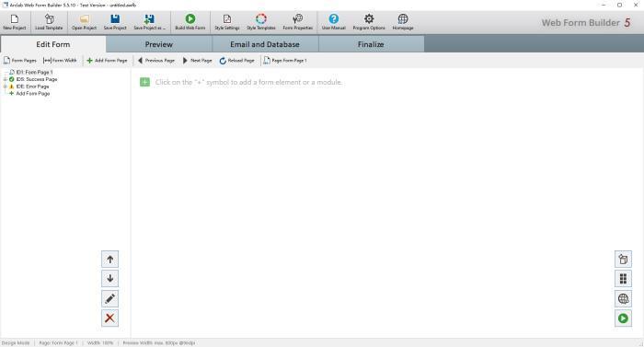Switch to the Preview tab
The width and height of the screenshot is (644, 347).
point(159,44)
